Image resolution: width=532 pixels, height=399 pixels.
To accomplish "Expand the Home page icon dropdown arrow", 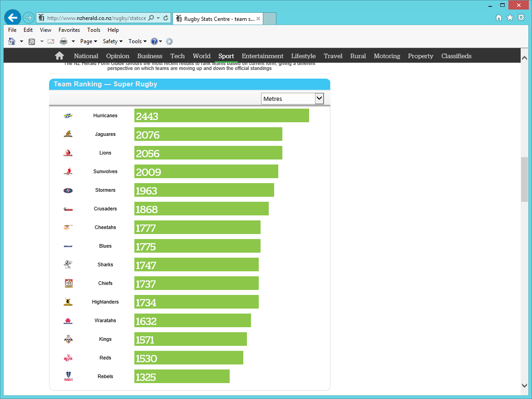I will [21, 41].
